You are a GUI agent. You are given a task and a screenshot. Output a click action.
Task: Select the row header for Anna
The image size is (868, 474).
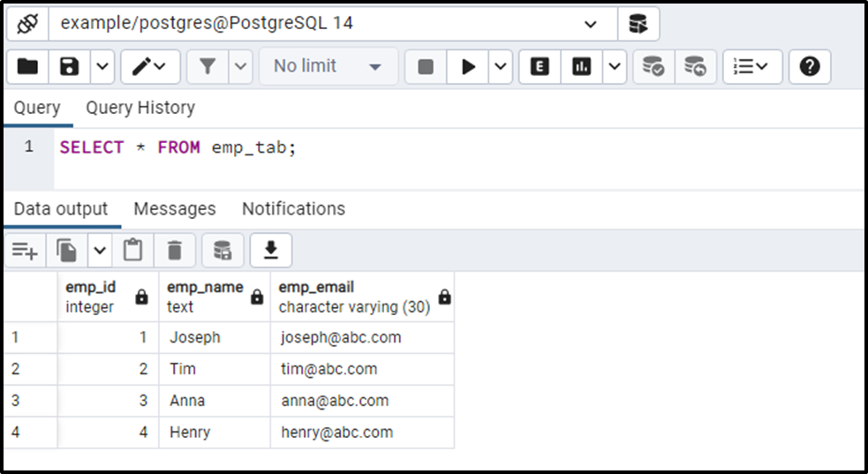click(x=30, y=401)
